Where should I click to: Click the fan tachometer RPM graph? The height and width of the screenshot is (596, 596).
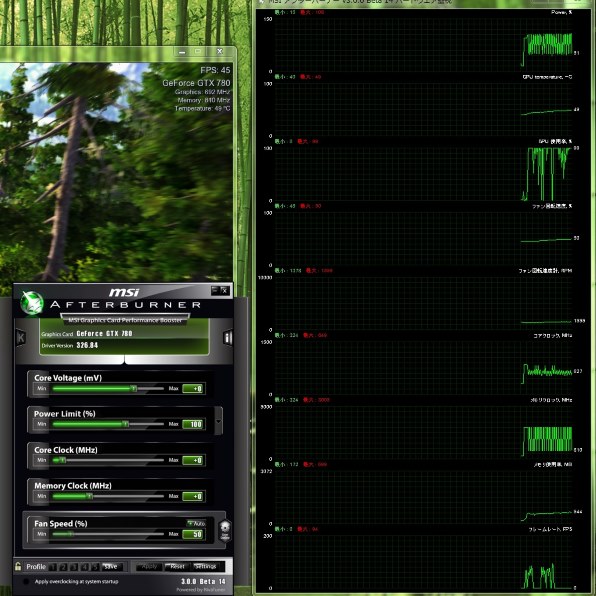(423, 304)
